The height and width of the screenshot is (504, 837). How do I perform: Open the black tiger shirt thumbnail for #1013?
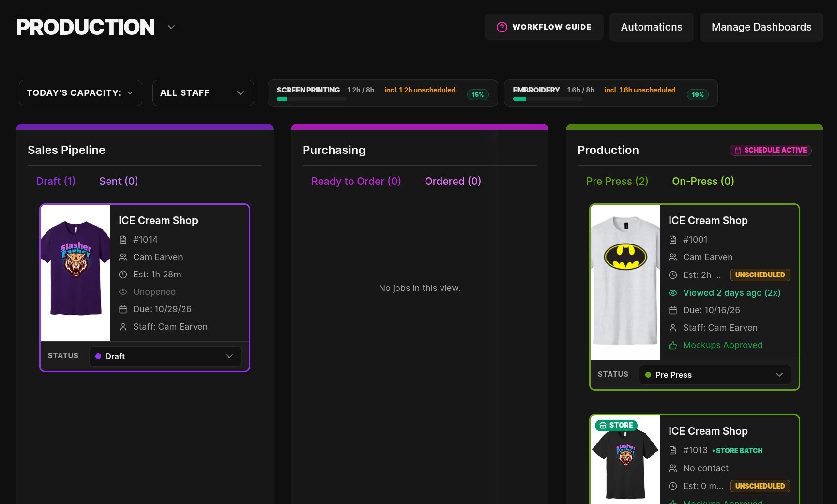625,460
